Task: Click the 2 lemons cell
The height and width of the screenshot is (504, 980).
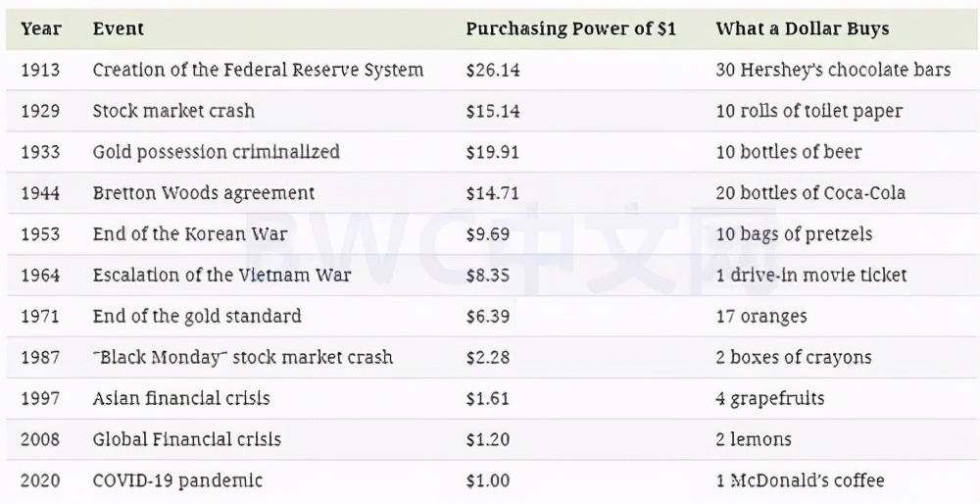Action: click(753, 440)
